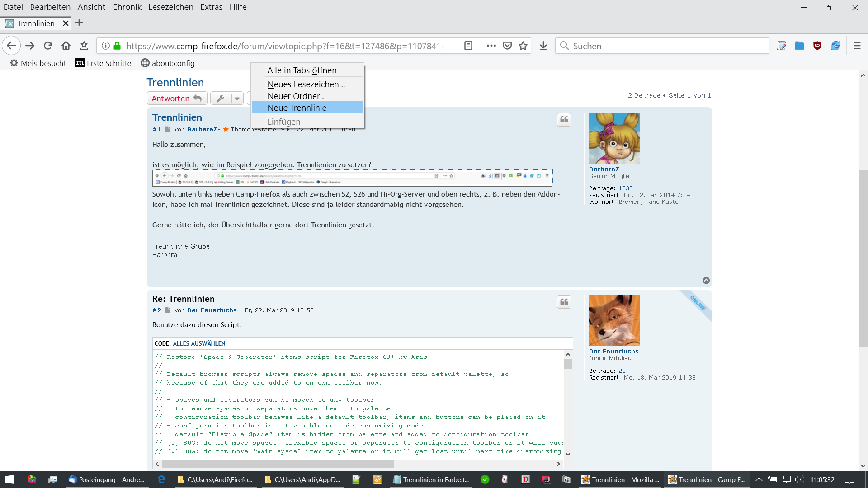Click the reload page icon
The height and width of the screenshot is (488, 868).
pyautogui.click(x=48, y=46)
